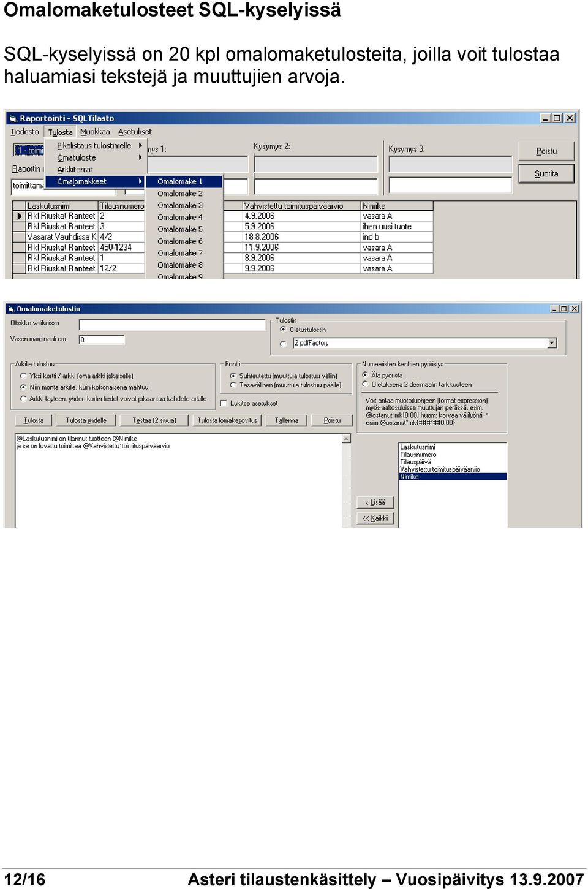
Task: Select Vahvistettu toimituspäiväarvio in field list
Action: pos(453,469)
